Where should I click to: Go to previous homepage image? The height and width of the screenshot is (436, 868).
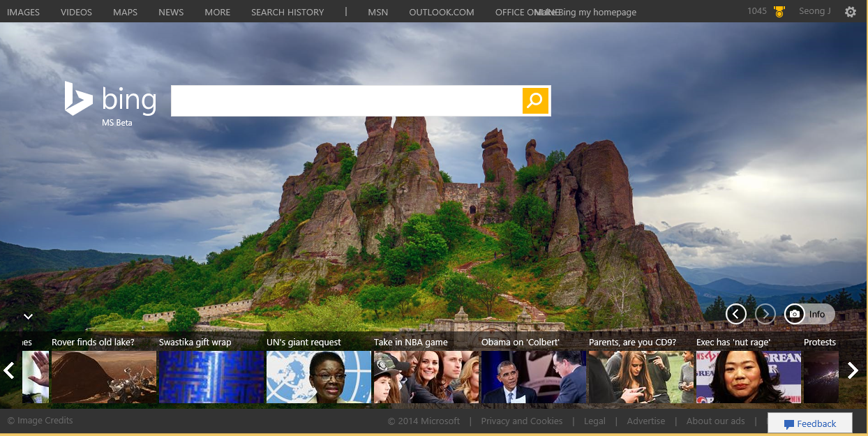735,314
